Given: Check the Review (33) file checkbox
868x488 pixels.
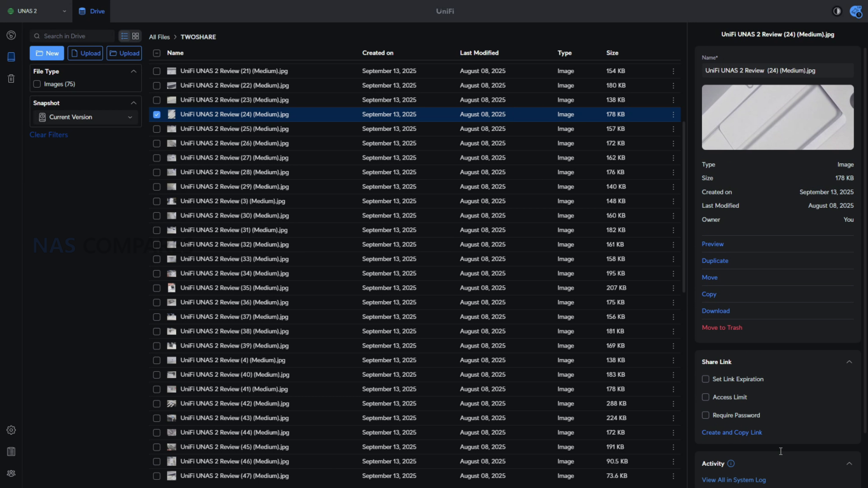Looking at the screenshot, I should pos(156,259).
